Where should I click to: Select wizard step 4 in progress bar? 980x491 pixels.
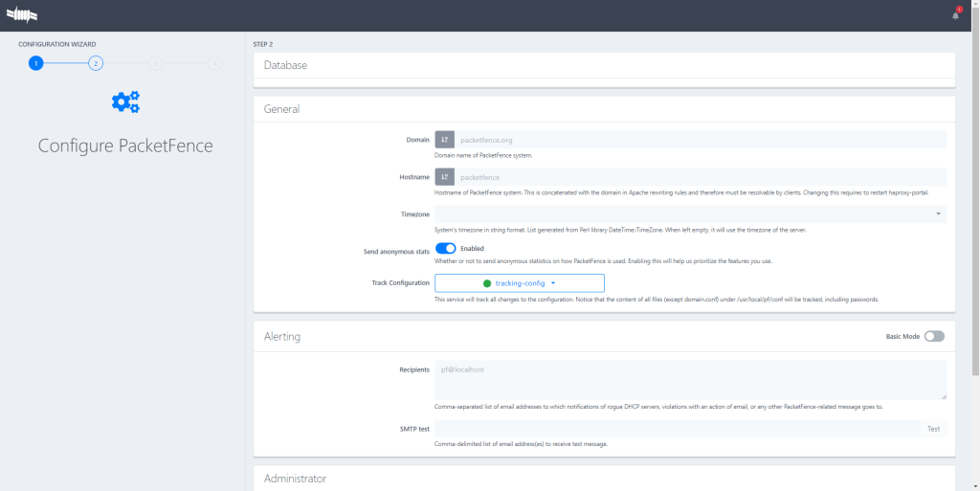coord(214,63)
